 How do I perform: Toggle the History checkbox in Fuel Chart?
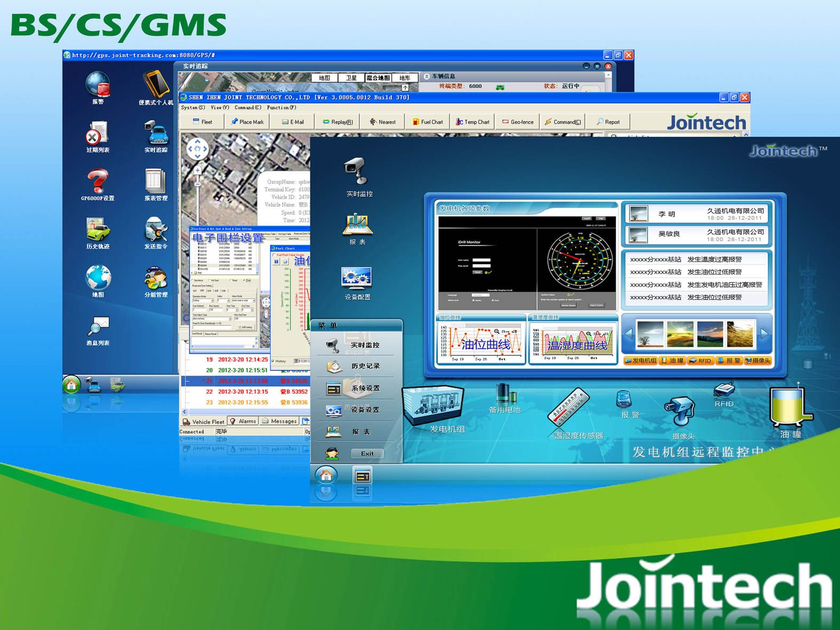pos(274,361)
